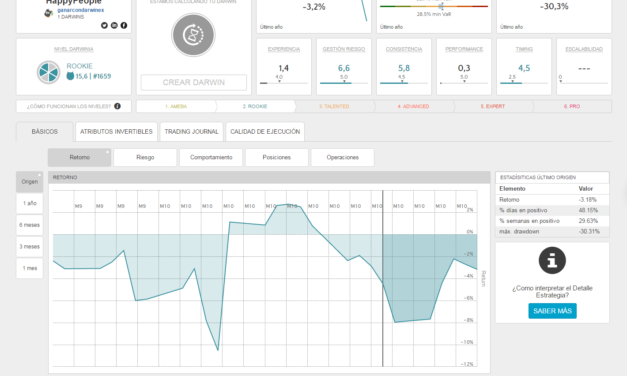Click the Timing score bar
This screenshot has height=376, width=627.
[x=524, y=83]
